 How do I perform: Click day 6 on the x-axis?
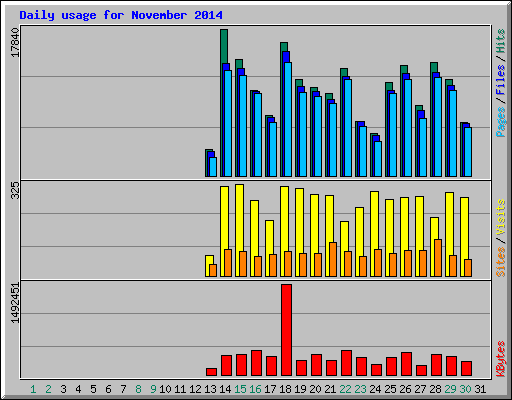point(108,389)
